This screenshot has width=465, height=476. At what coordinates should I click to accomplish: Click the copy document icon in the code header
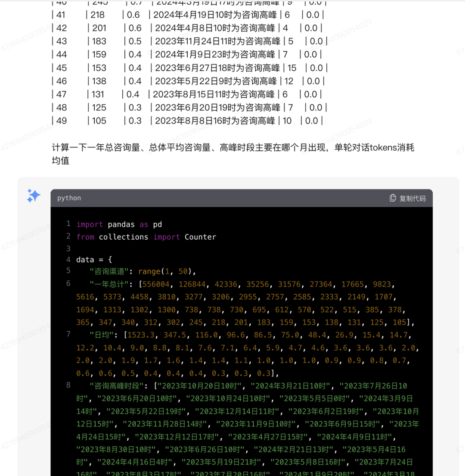pos(392,197)
